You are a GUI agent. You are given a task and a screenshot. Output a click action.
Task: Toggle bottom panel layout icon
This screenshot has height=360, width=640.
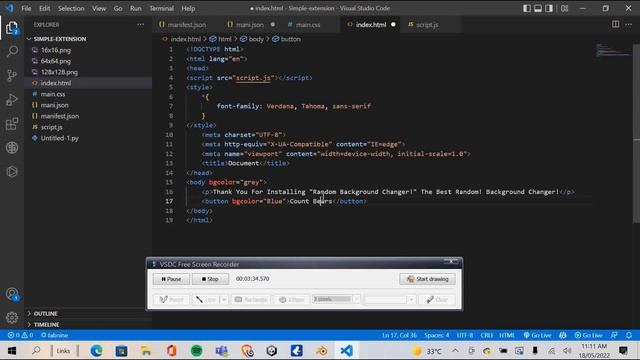[538, 8]
